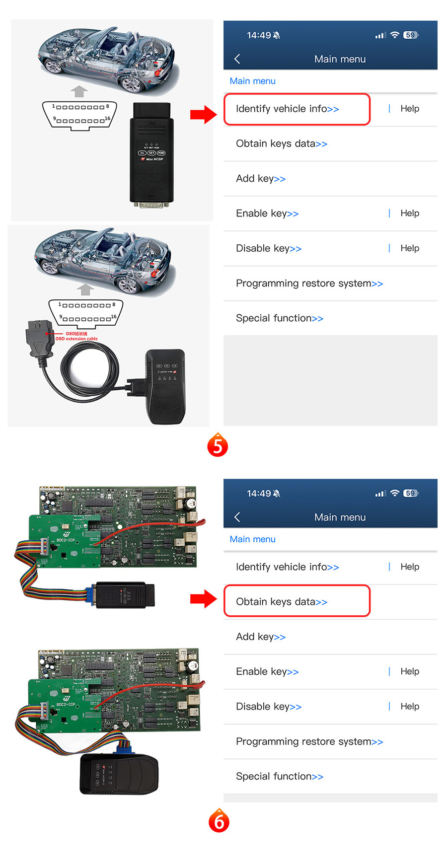Tap back arrow in top Main menu header
Viewport: 447px width, 868px height.
pyautogui.click(x=237, y=59)
